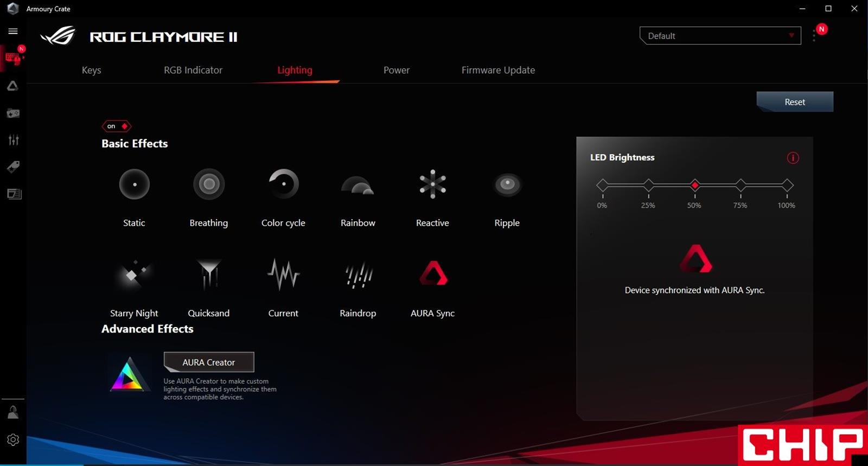
Task: Expand the left sidebar hamburger menu
Action: [13, 31]
